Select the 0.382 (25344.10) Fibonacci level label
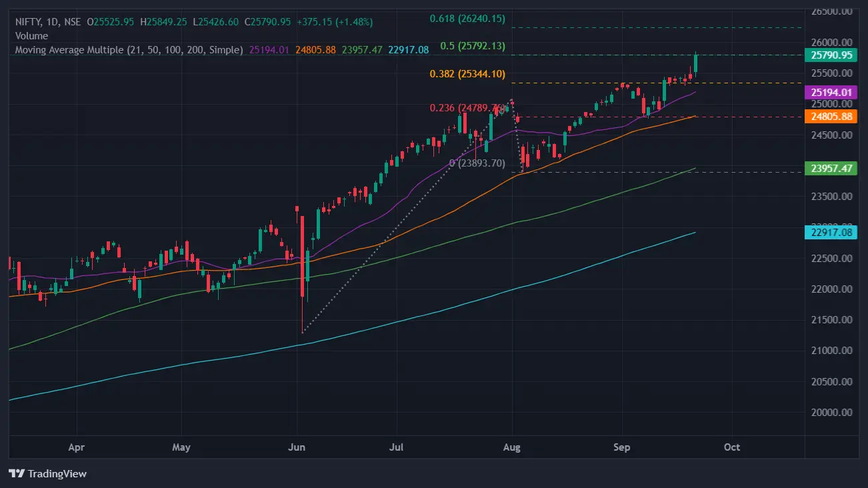The height and width of the screenshot is (488, 868). (x=467, y=74)
